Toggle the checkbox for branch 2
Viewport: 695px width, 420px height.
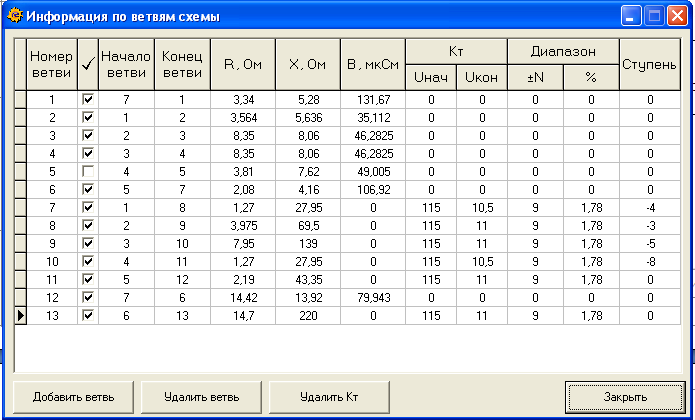click(88, 118)
